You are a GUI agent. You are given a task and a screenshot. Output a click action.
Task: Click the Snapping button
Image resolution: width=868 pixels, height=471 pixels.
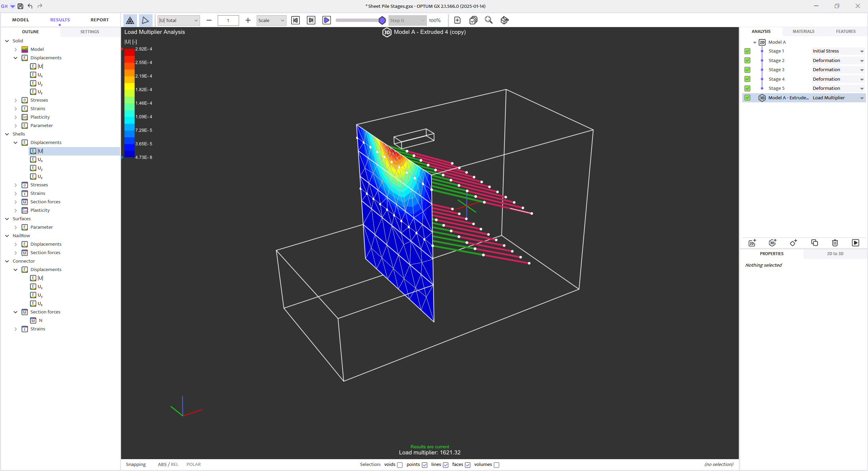pos(136,465)
